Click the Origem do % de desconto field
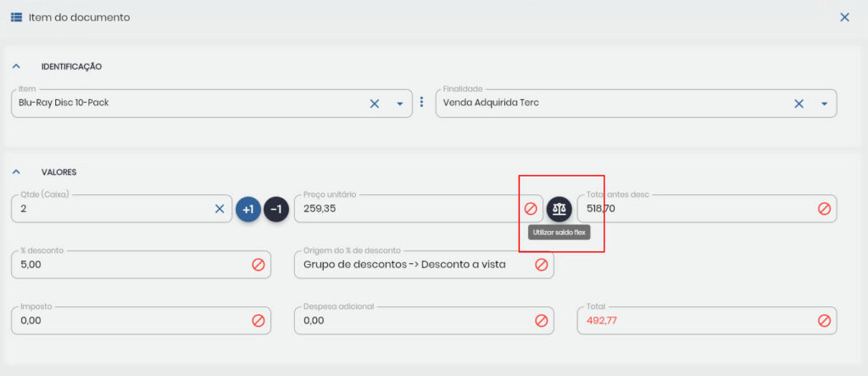 (411, 265)
